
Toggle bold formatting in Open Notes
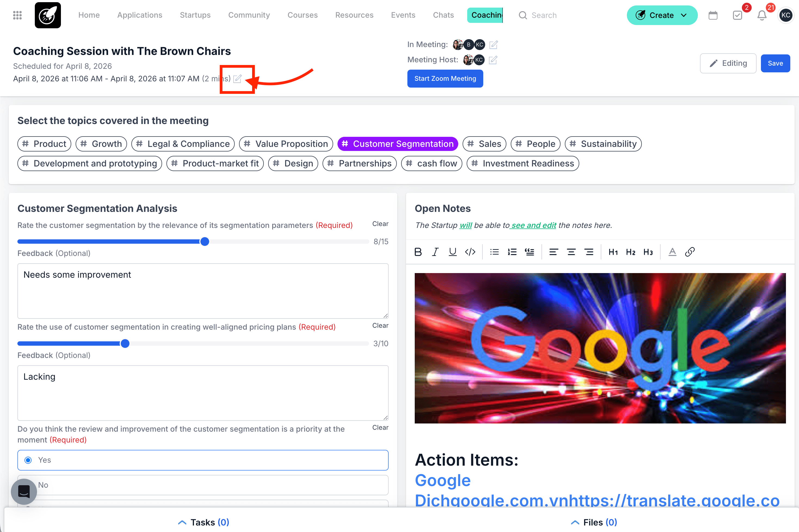pyautogui.click(x=418, y=252)
